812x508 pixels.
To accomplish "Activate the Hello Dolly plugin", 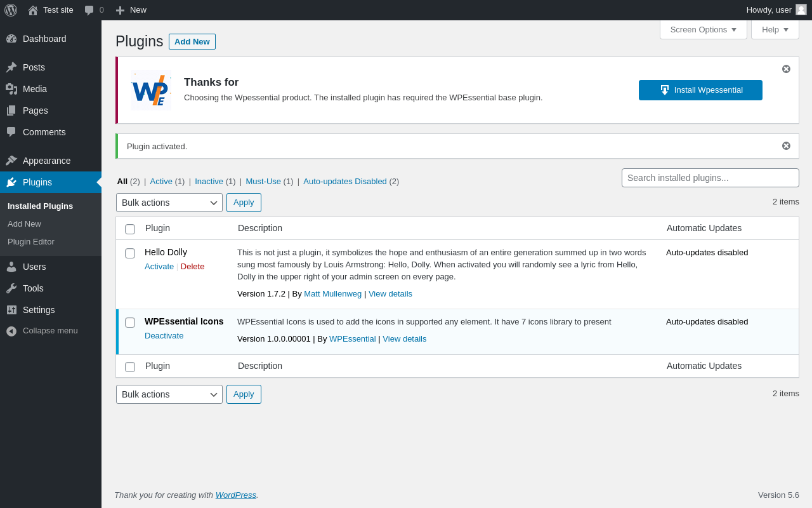I will (159, 267).
